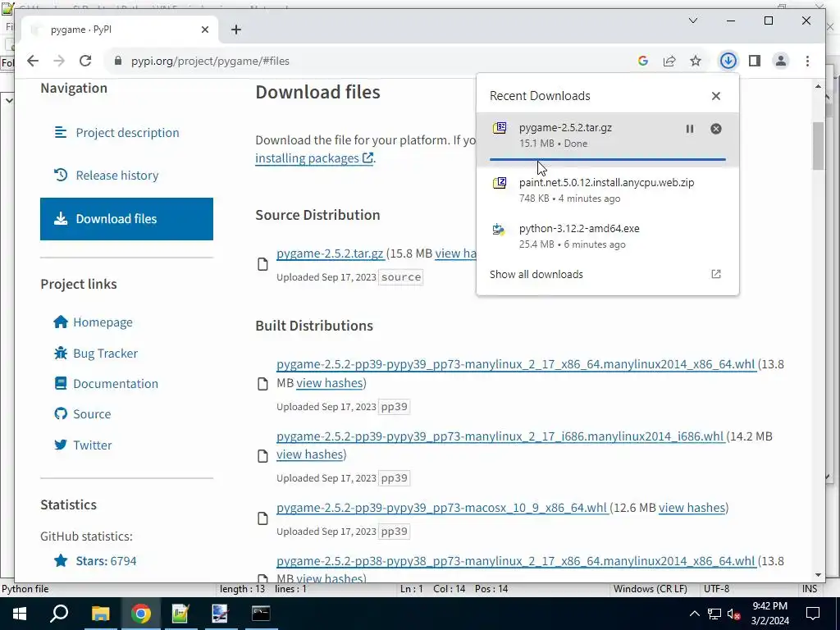Show hidden system tray icons
840x630 pixels.
click(694, 614)
